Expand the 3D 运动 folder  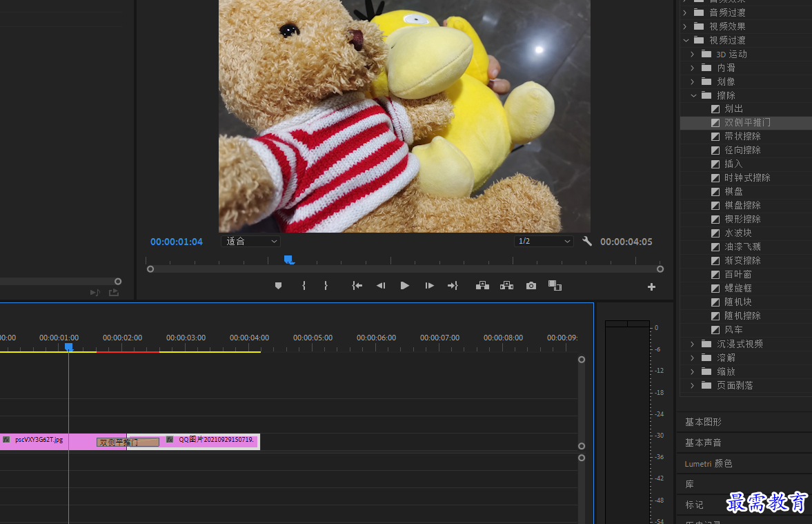tap(693, 54)
